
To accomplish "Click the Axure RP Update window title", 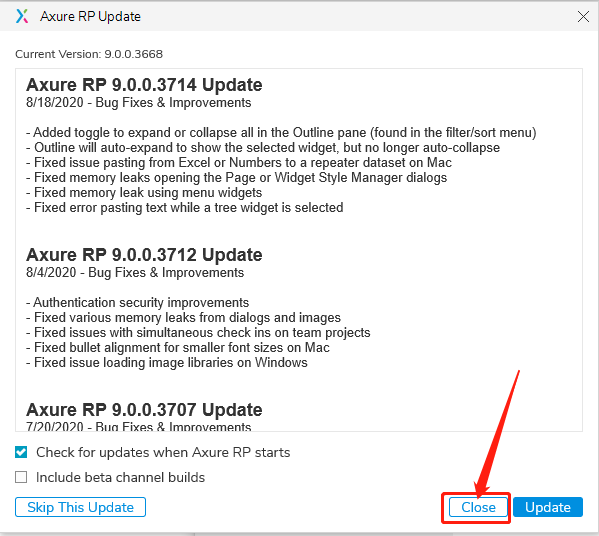I will [91, 16].
